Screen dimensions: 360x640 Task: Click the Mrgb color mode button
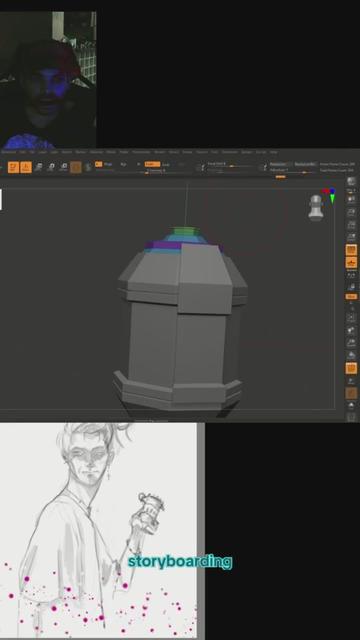[98, 164]
